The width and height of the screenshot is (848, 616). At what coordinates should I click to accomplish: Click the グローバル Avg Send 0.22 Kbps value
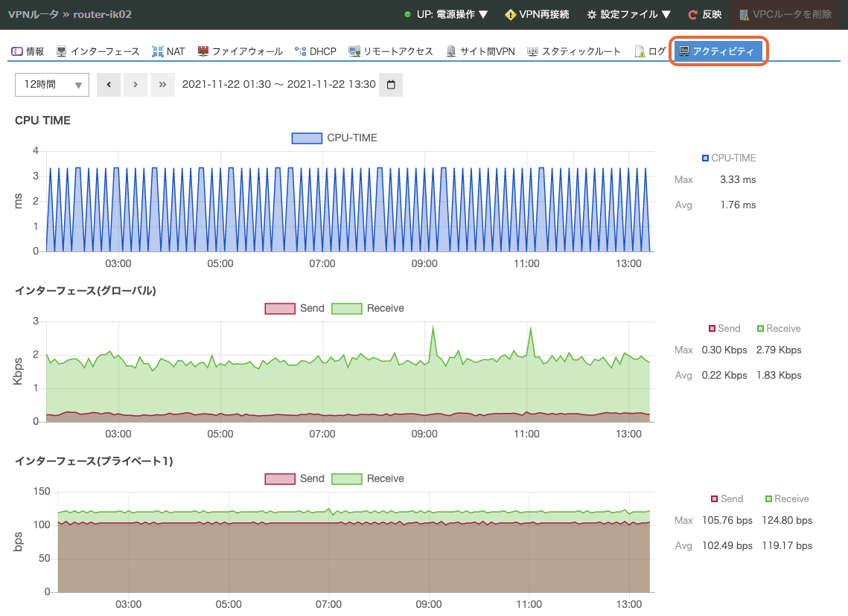pos(724,375)
